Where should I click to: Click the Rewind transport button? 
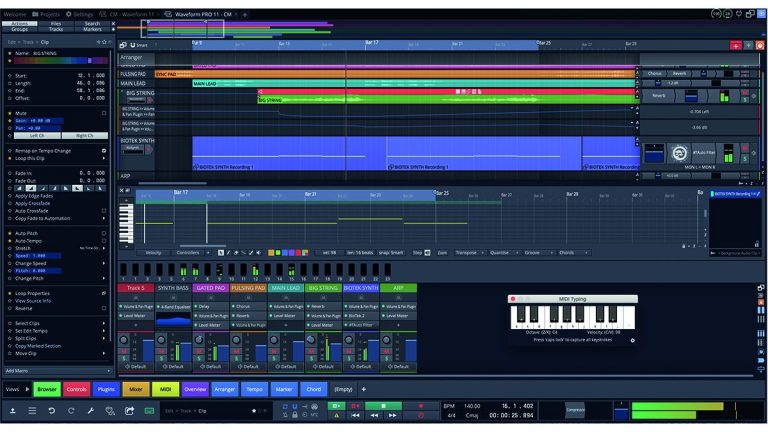tap(374, 415)
